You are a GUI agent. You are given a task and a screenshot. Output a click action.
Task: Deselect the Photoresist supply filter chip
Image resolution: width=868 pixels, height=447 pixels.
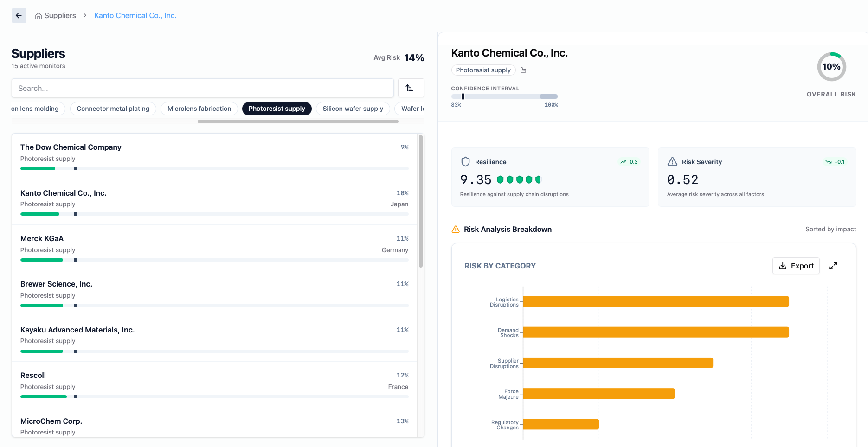coord(277,109)
